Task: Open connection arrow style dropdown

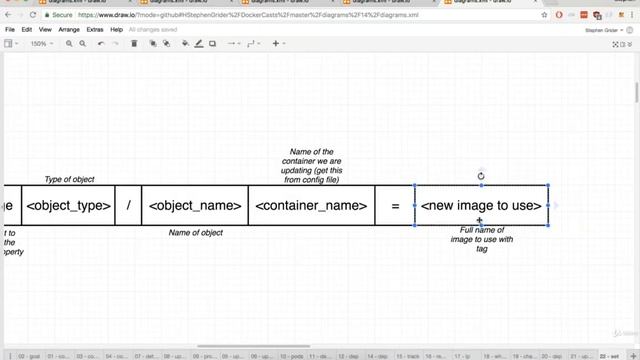Action: 234,43
